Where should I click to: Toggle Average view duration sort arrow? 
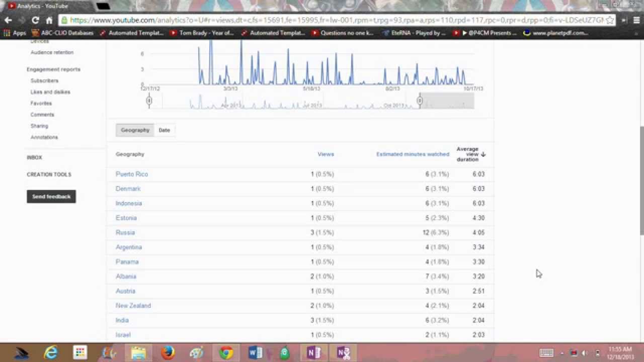(483, 154)
